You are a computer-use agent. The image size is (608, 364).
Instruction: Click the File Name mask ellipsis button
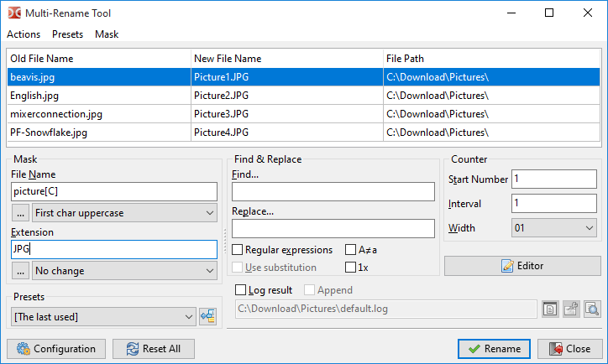[20, 213]
